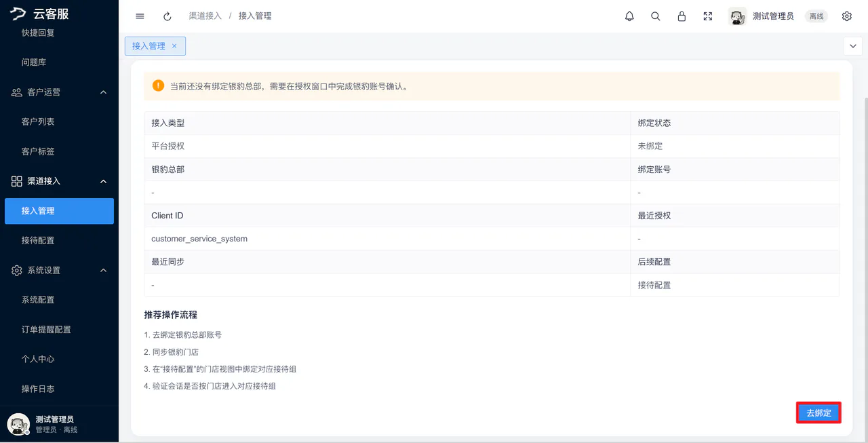Click the refresh page icon
868x443 pixels.
pos(167,16)
